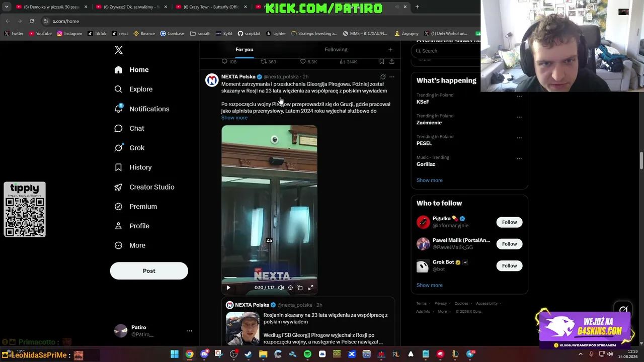Open a new browser tab

[x=417, y=7]
